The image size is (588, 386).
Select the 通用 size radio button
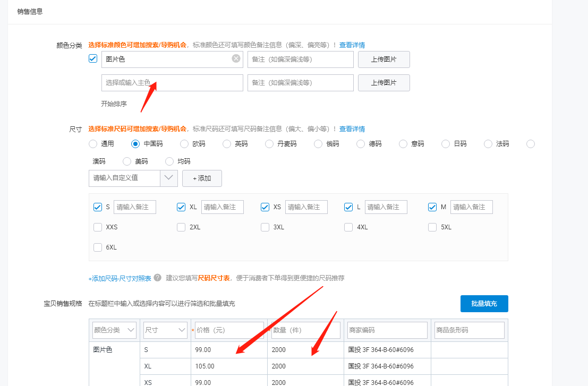(x=93, y=144)
